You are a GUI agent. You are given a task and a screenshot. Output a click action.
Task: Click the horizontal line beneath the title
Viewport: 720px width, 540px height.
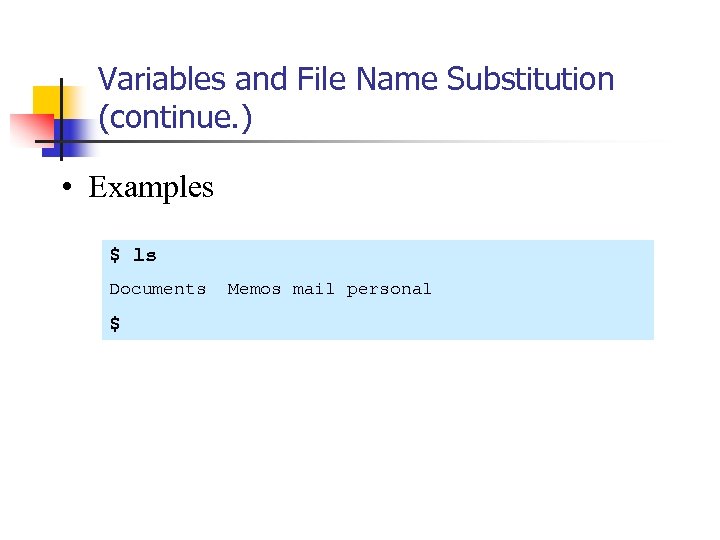coord(400,141)
